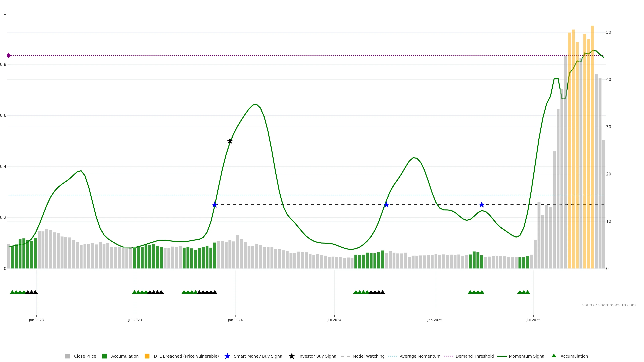Click the last blue Smart Money star on chart
Screen dimensions: 644x362
tap(481, 205)
